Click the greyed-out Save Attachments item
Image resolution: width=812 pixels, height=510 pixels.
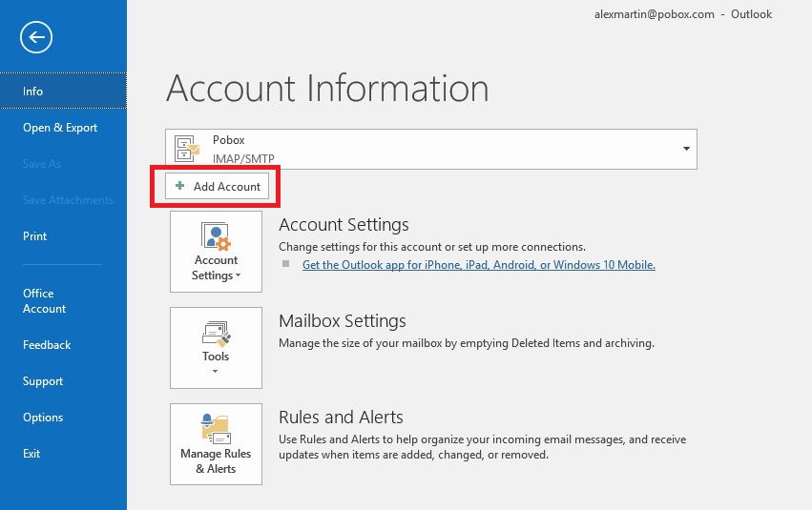pyautogui.click(x=68, y=200)
